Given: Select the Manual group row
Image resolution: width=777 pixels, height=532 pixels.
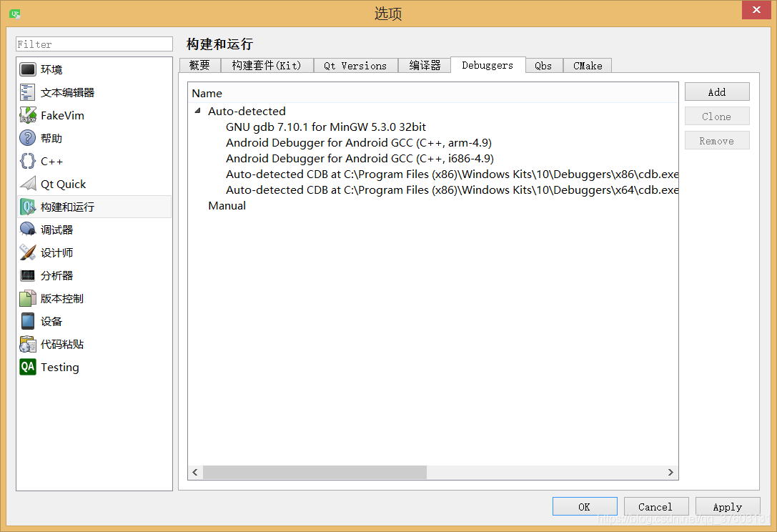Looking at the screenshot, I should pos(227,206).
